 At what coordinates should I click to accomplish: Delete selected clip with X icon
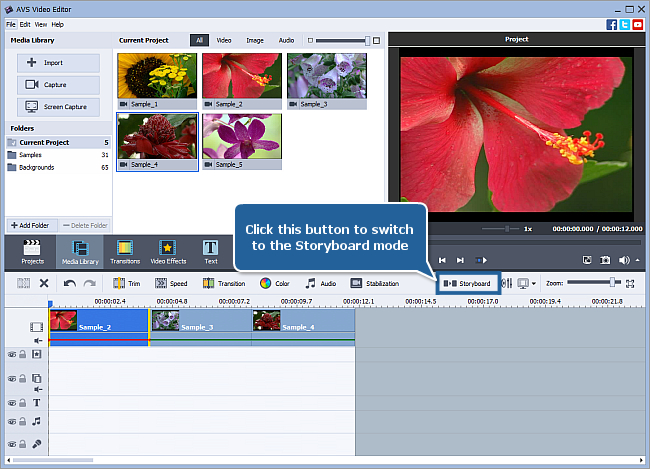44,284
